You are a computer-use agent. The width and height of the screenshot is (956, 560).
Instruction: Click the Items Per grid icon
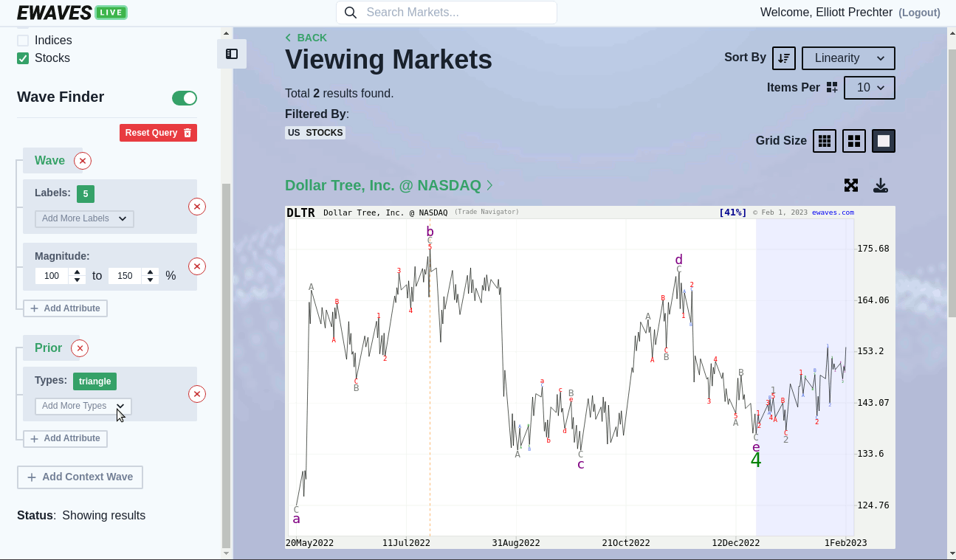(832, 88)
